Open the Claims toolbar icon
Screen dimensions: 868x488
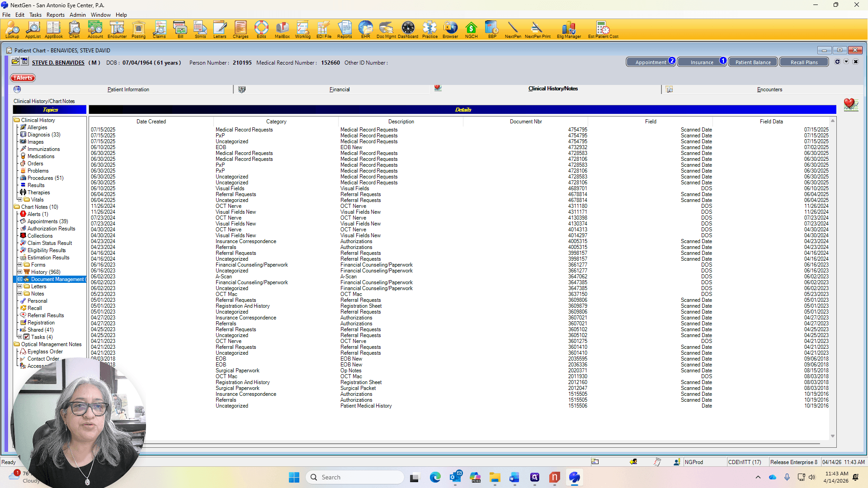pos(159,29)
